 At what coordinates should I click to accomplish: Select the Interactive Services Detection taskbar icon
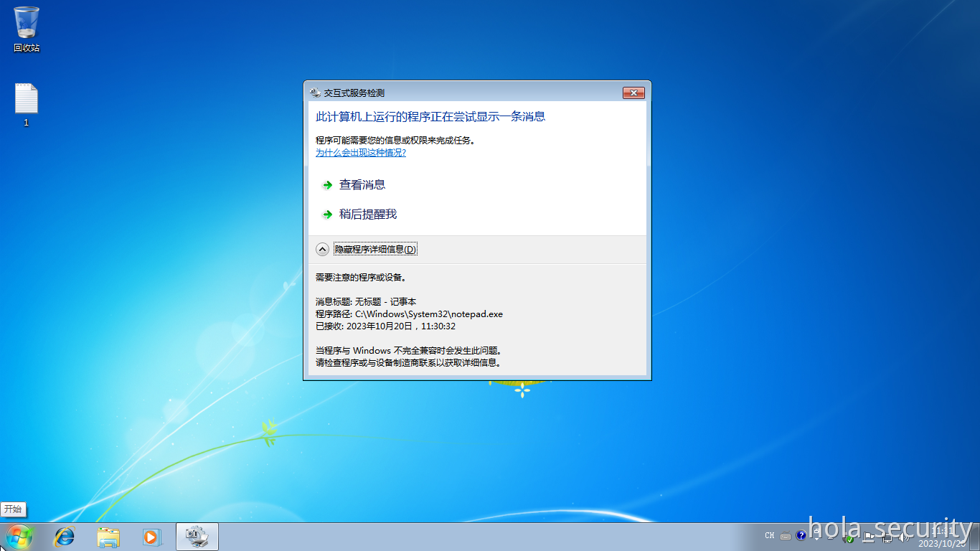click(x=196, y=536)
